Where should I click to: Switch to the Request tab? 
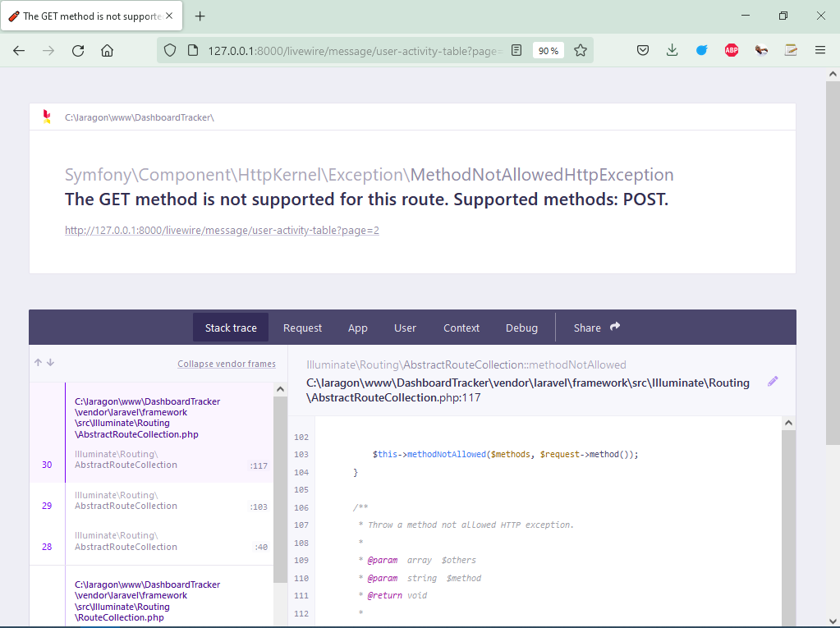pyautogui.click(x=302, y=328)
